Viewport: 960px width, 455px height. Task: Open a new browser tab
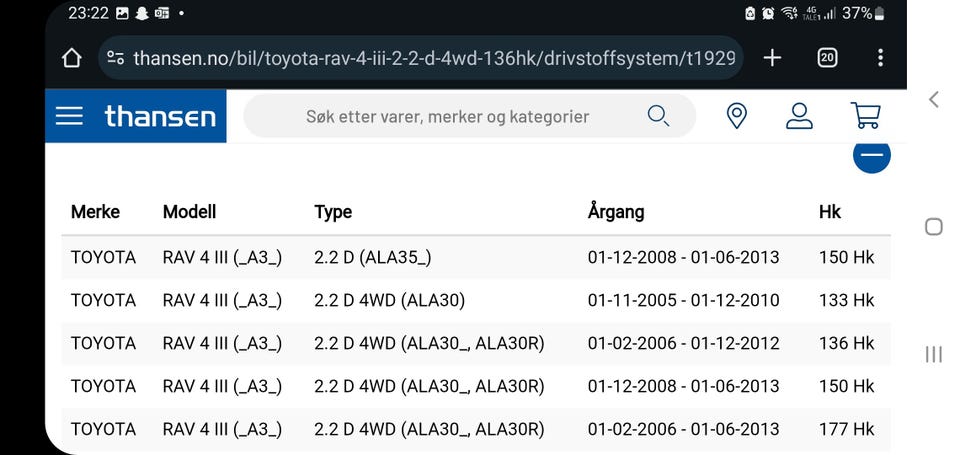773,58
